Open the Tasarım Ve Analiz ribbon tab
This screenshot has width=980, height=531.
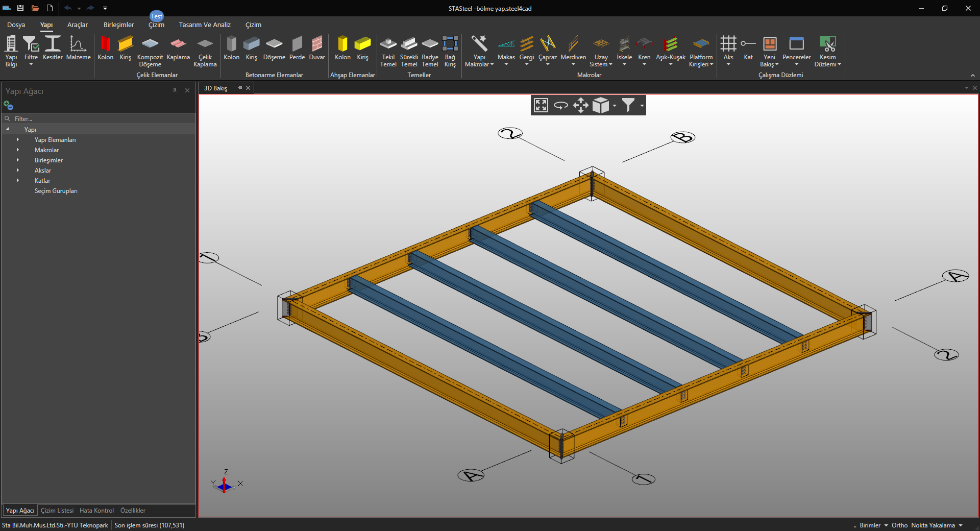pos(204,25)
